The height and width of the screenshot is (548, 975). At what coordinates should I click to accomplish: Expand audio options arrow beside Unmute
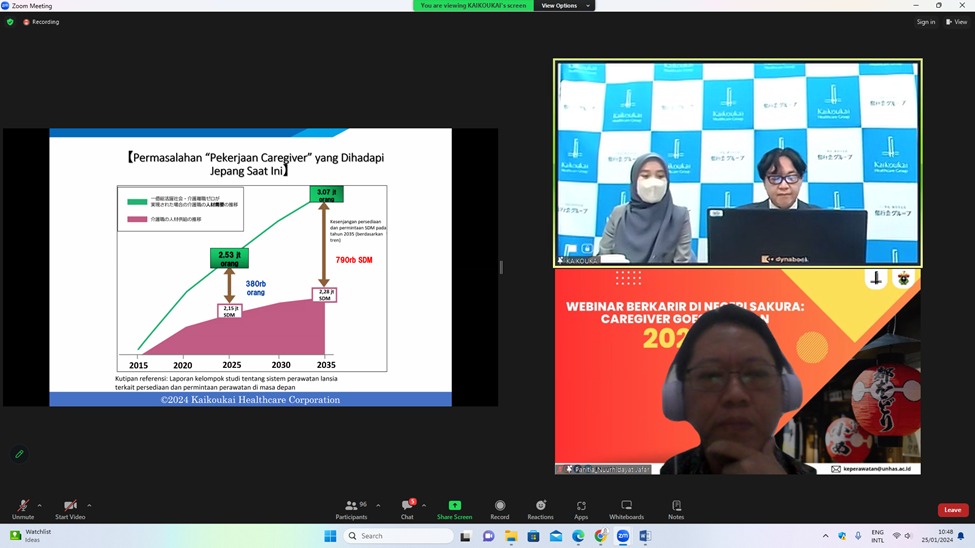pyautogui.click(x=40, y=505)
